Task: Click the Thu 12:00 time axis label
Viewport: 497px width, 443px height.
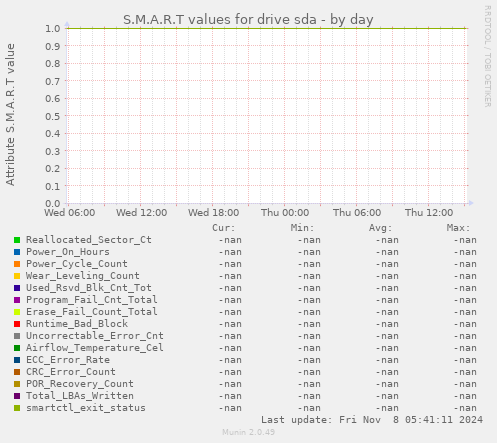Action: tap(429, 213)
